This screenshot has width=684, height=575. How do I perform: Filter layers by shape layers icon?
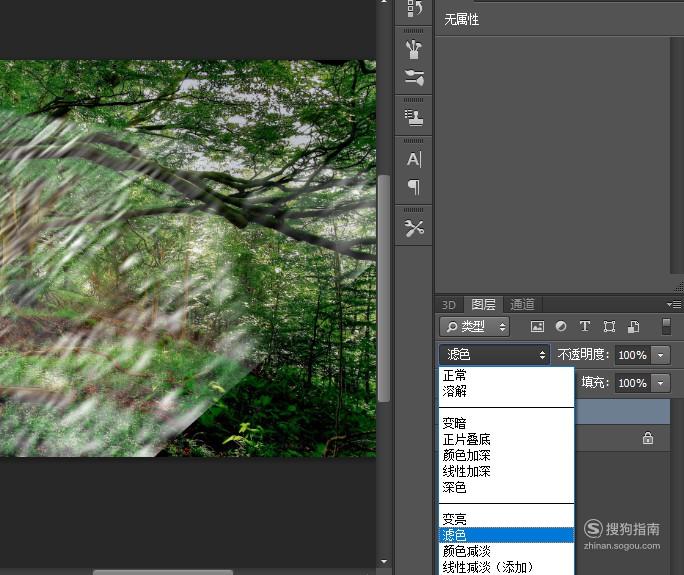tap(609, 326)
